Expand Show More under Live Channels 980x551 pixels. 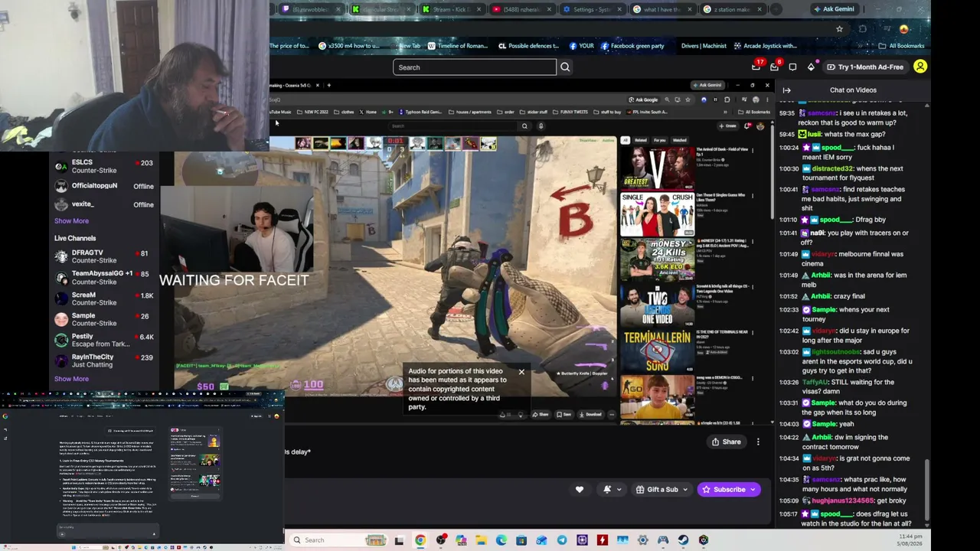point(71,379)
